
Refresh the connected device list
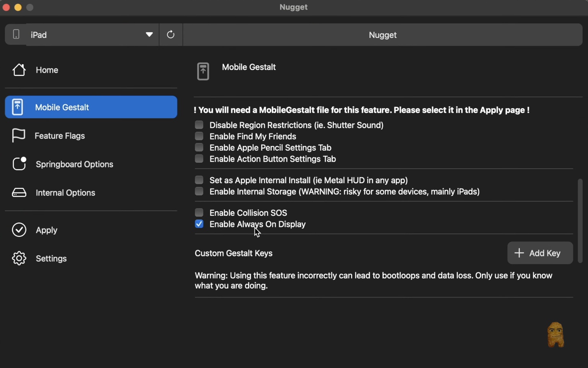point(171,34)
